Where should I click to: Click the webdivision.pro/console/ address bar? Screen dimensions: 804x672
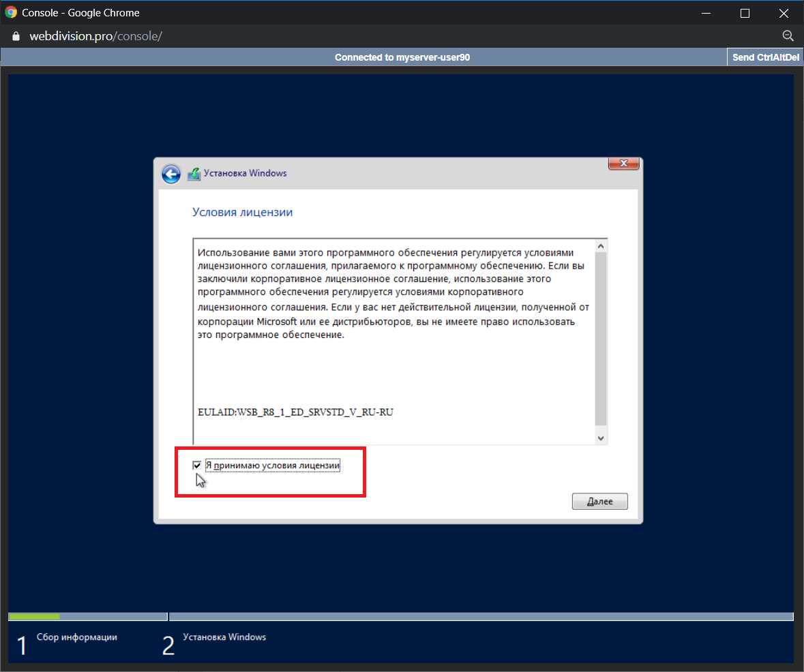95,36
